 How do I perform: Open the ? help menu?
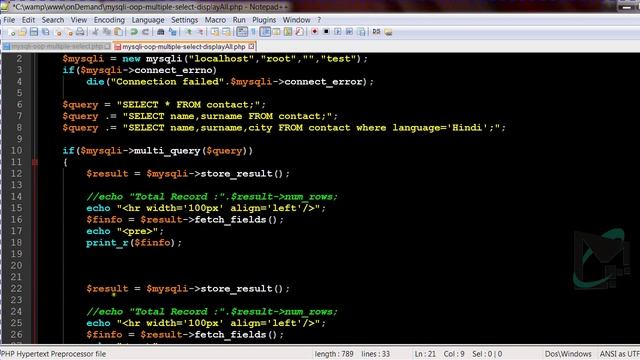pos(319,20)
